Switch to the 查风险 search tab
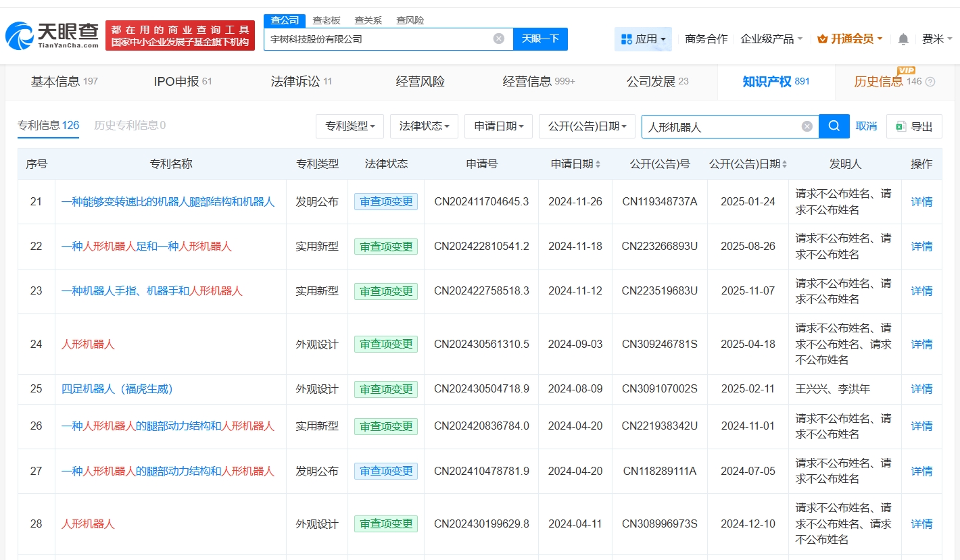Image resolution: width=960 pixels, height=560 pixels. pos(410,20)
